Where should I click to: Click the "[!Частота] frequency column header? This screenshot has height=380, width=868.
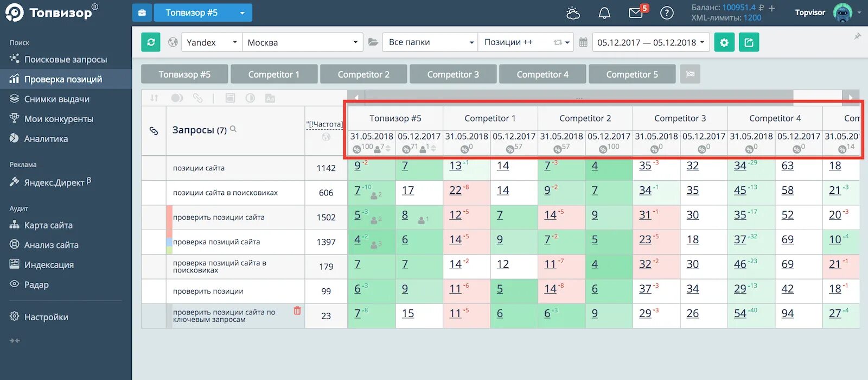point(324,124)
